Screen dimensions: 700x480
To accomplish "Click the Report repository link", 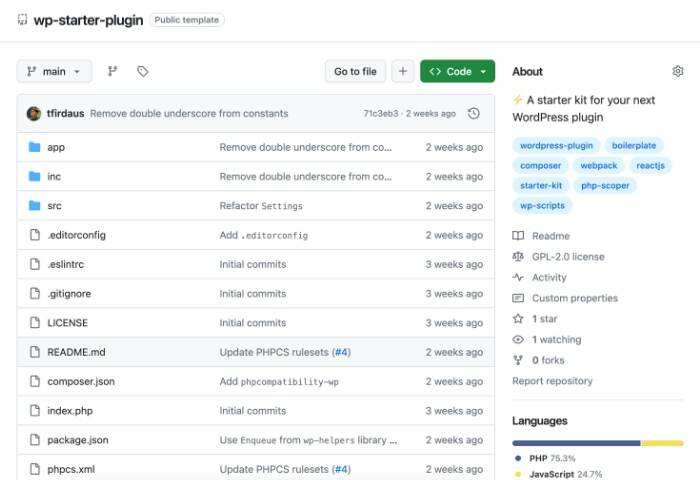I will pyautogui.click(x=552, y=381).
